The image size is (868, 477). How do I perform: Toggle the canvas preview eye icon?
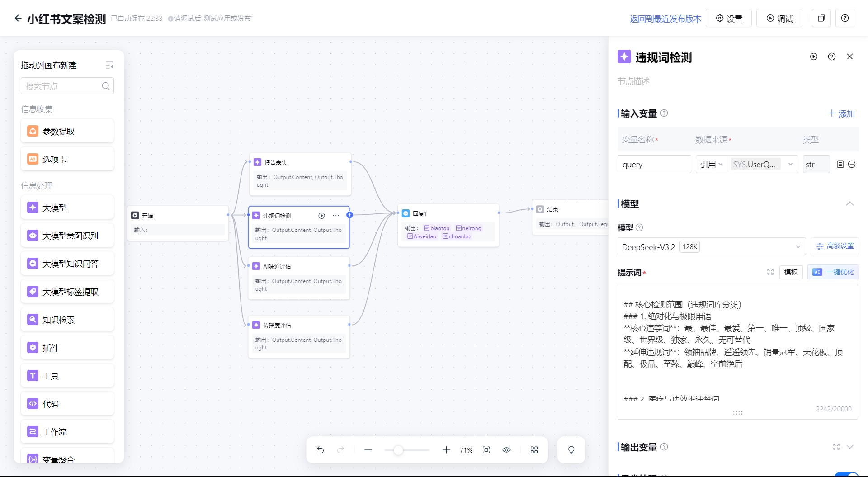pyautogui.click(x=506, y=450)
